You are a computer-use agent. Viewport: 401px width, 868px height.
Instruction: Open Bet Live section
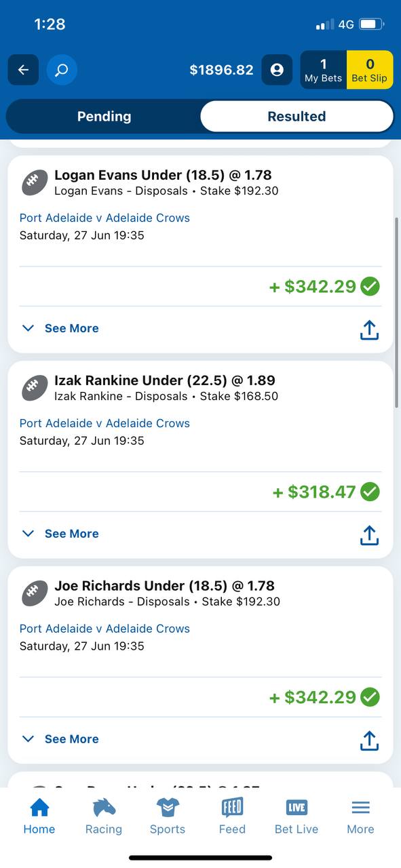click(297, 816)
